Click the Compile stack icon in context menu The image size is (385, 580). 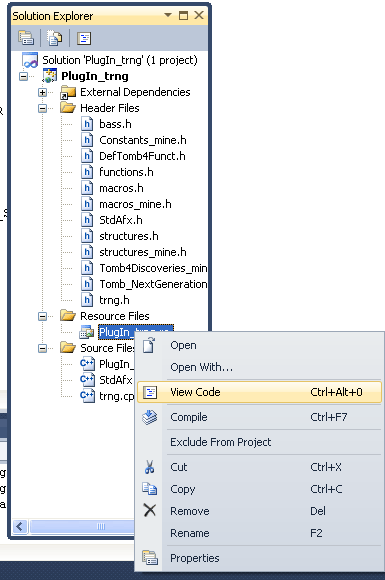(x=149, y=417)
